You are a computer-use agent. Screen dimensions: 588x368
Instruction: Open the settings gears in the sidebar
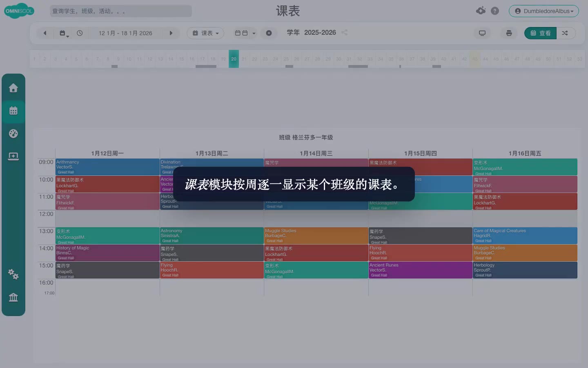point(13,274)
